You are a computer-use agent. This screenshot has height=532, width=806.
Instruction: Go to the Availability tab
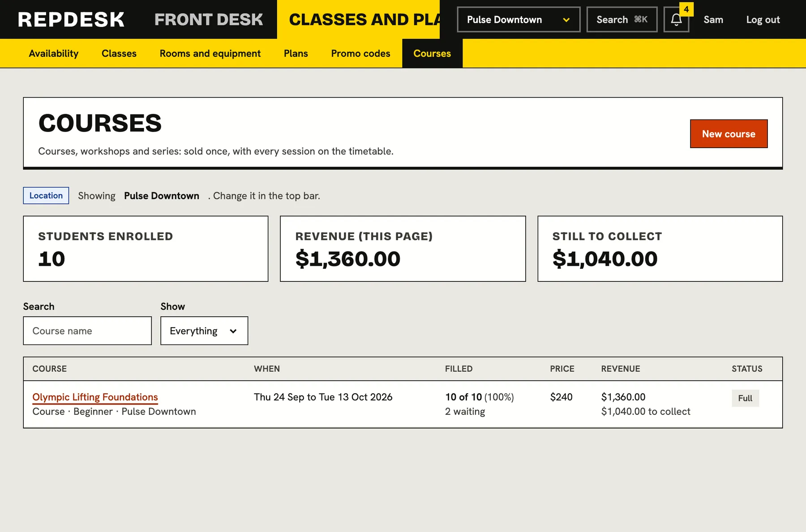[x=54, y=53]
